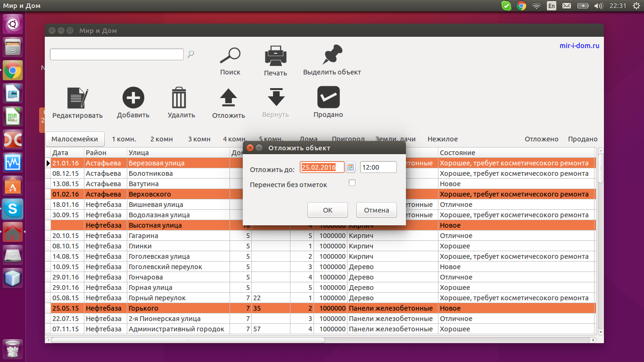
Task: Switch to the Малосемейки tab
Action: pos(75,139)
